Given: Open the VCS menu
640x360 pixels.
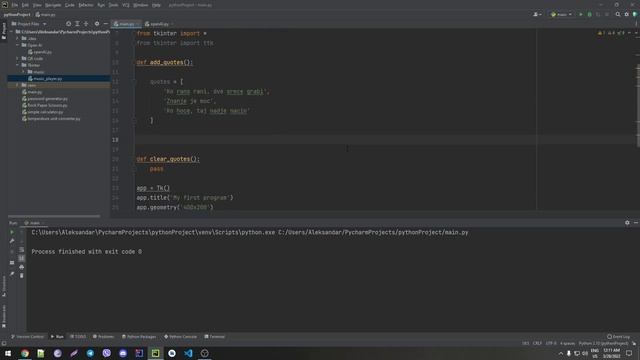Looking at the screenshot, I should [x=126, y=5].
